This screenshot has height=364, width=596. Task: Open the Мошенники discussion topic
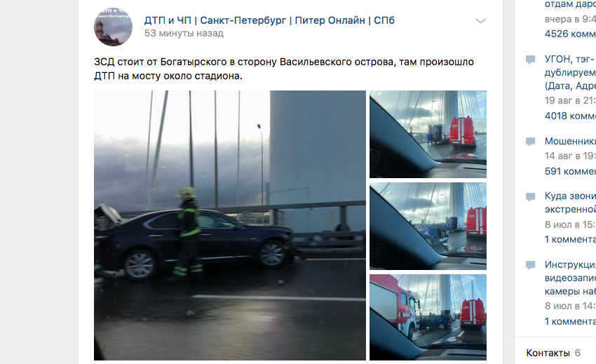click(x=570, y=141)
